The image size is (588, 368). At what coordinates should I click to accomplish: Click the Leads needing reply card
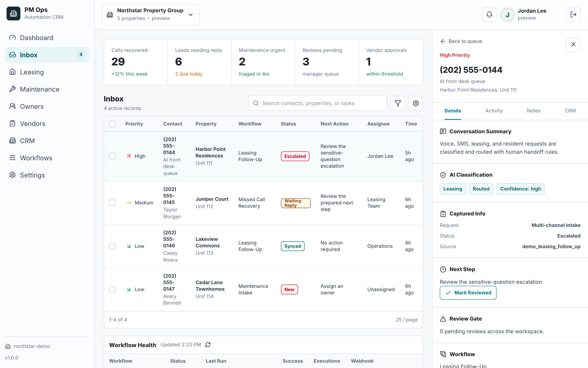[199, 62]
